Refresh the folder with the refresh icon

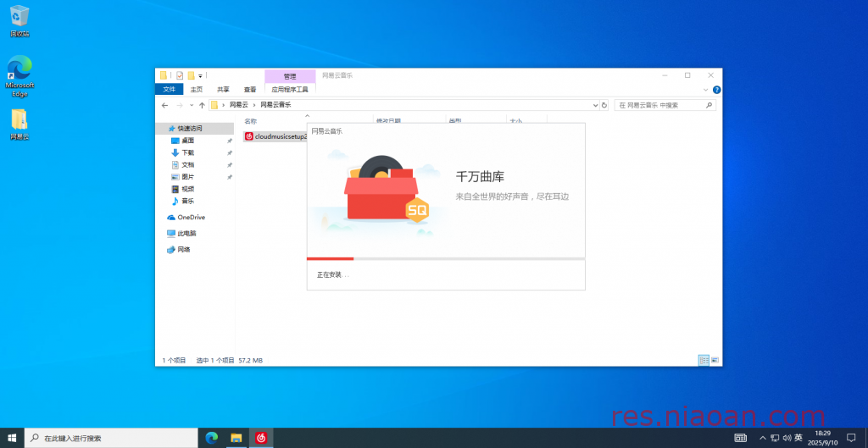[604, 105]
